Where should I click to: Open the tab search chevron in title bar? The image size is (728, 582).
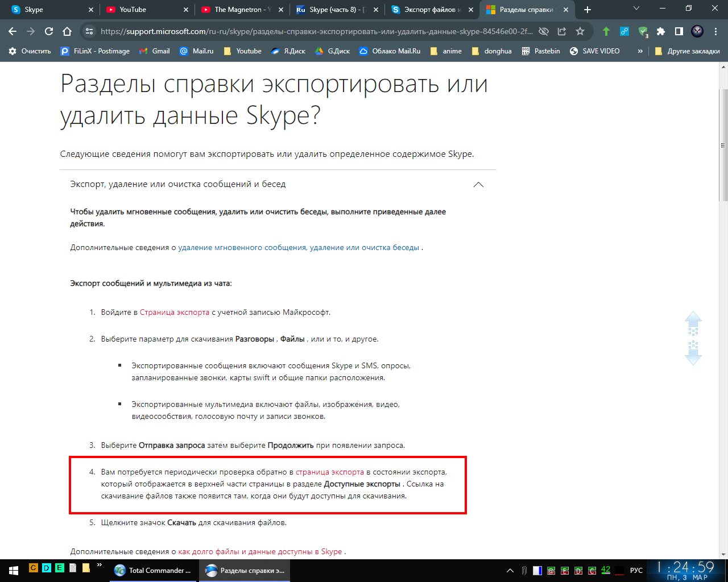[636, 9]
